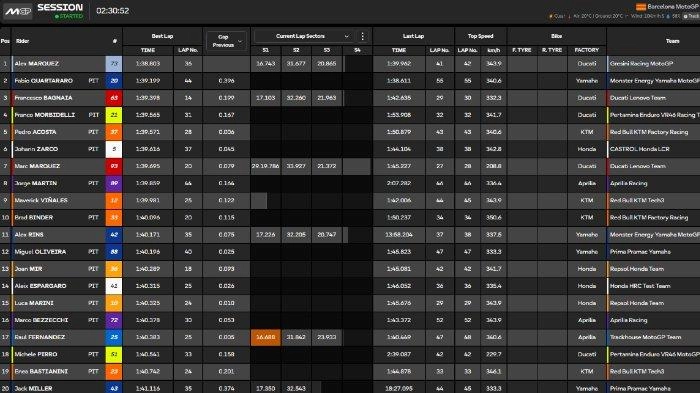Click Bagnaia's red number 63 badge

tap(114, 98)
